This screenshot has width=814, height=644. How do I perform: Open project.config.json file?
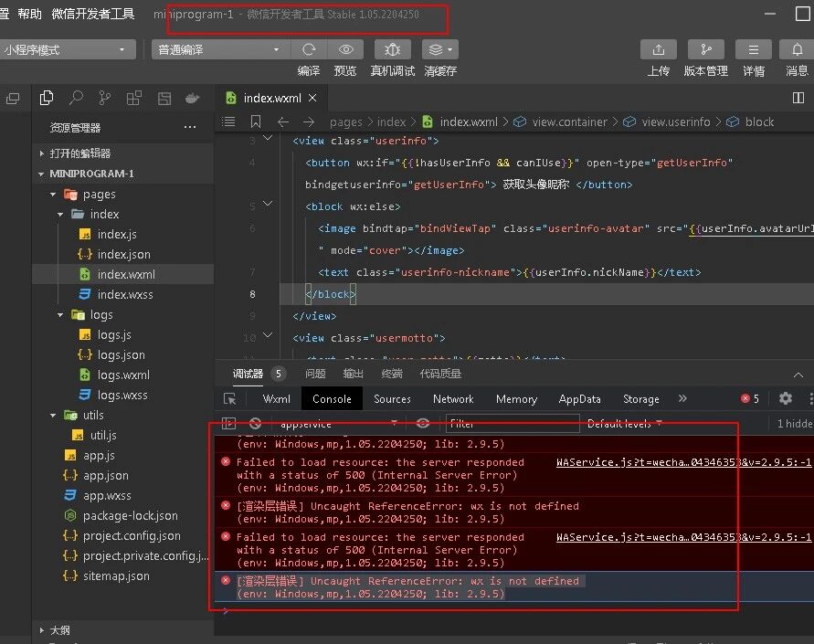[x=132, y=535]
